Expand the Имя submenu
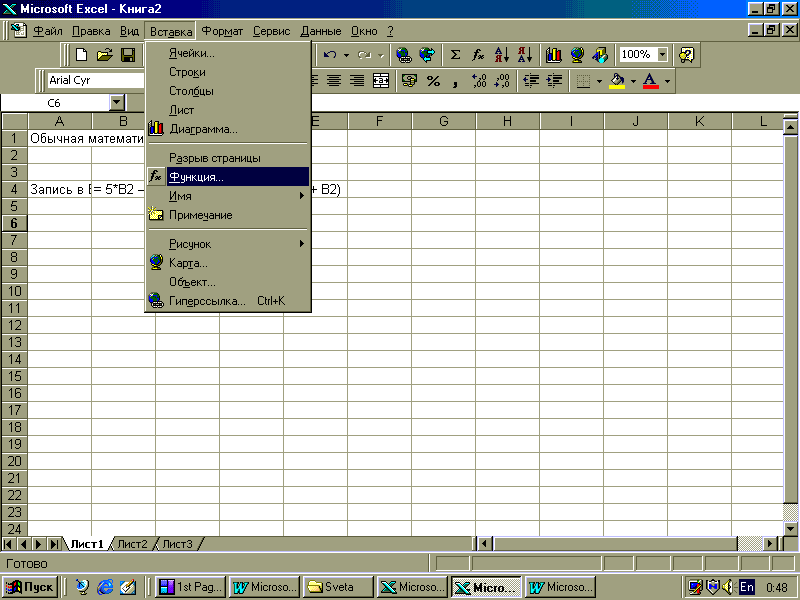The width and height of the screenshot is (800, 600). tap(228, 196)
